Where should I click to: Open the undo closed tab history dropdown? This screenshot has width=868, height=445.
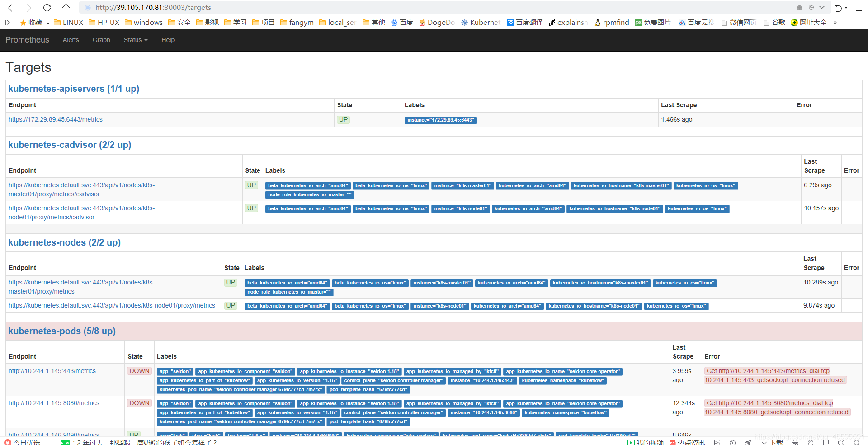click(845, 8)
